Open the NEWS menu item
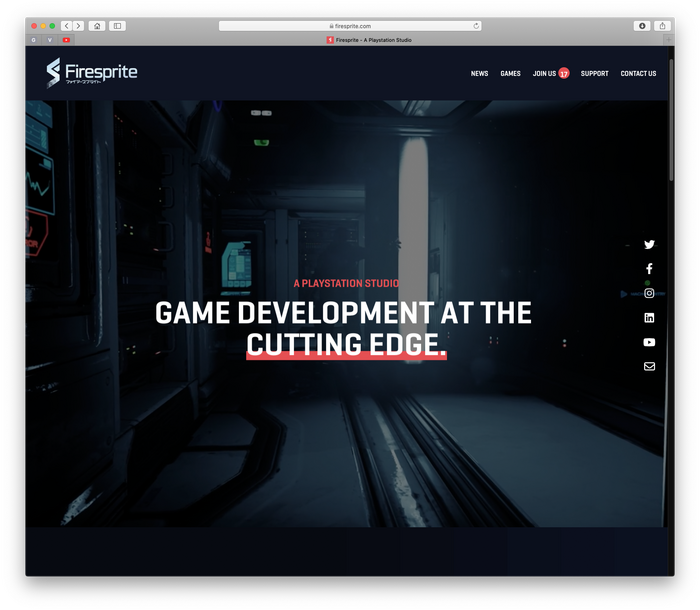This screenshot has height=610, width=700. pyautogui.click(x=479, y=73)
